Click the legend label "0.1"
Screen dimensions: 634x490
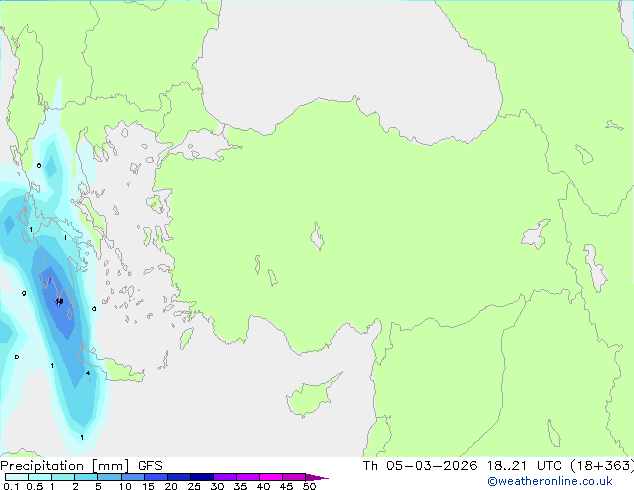coord(9,486)
